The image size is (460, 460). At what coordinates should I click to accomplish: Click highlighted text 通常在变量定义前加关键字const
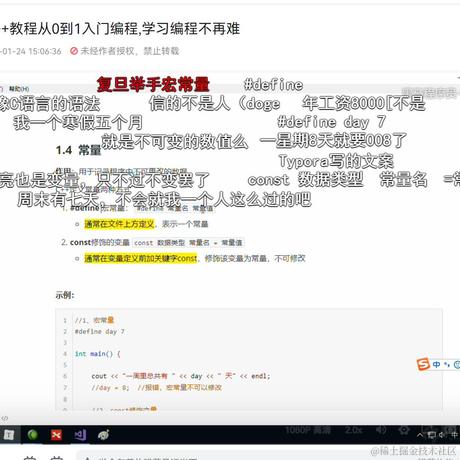(x=141, y=258)
